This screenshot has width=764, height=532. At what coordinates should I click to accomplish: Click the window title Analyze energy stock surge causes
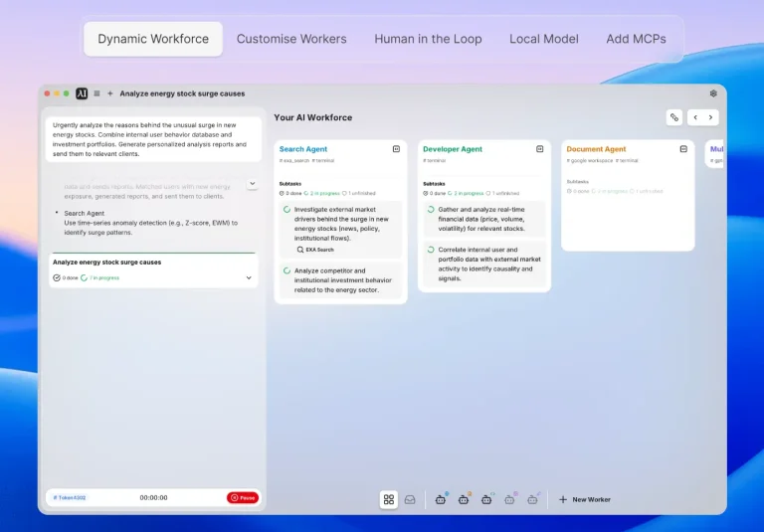(x=182, y=93)
